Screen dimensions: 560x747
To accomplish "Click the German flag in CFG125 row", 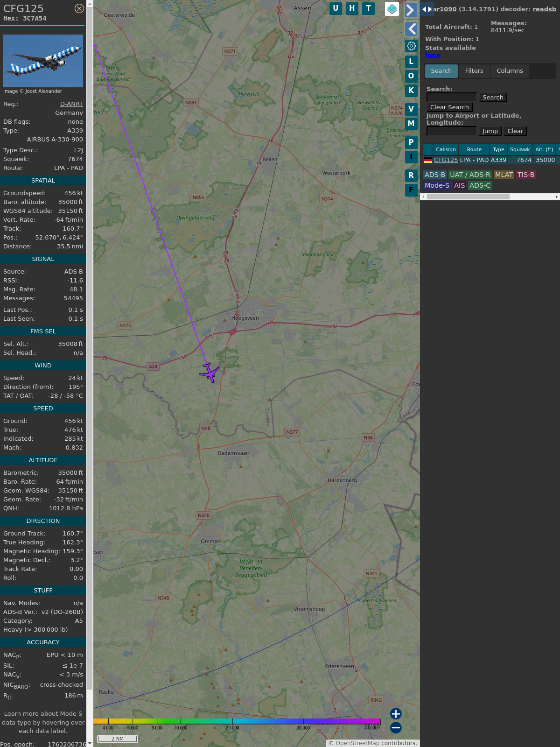I will point(428,160).
